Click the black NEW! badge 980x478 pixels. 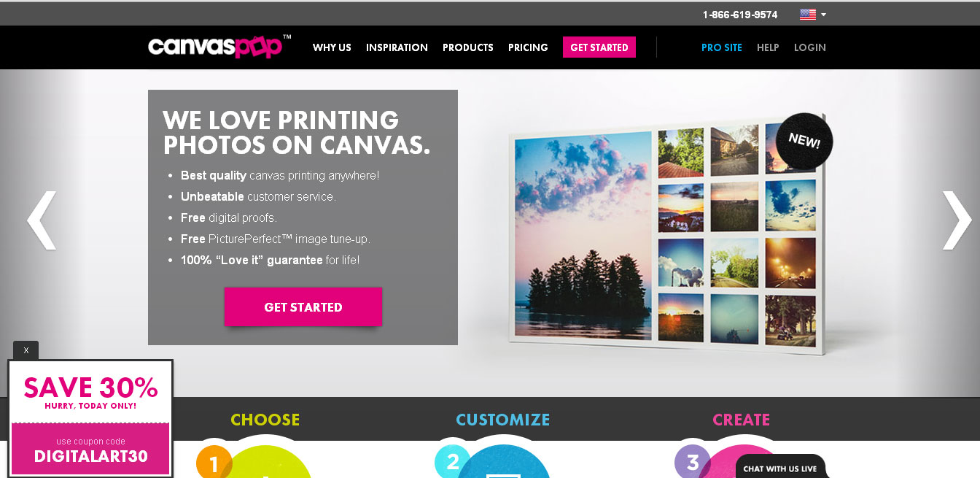(804, 142)
